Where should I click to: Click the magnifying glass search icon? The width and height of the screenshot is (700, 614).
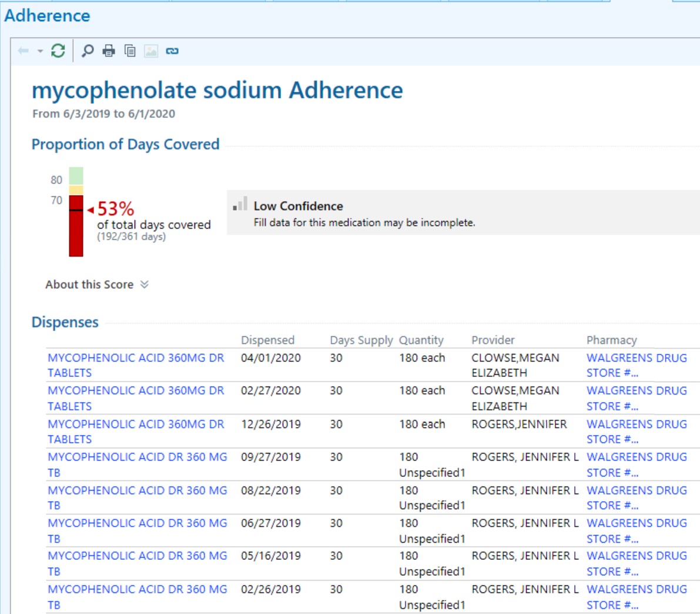[88, 51]
